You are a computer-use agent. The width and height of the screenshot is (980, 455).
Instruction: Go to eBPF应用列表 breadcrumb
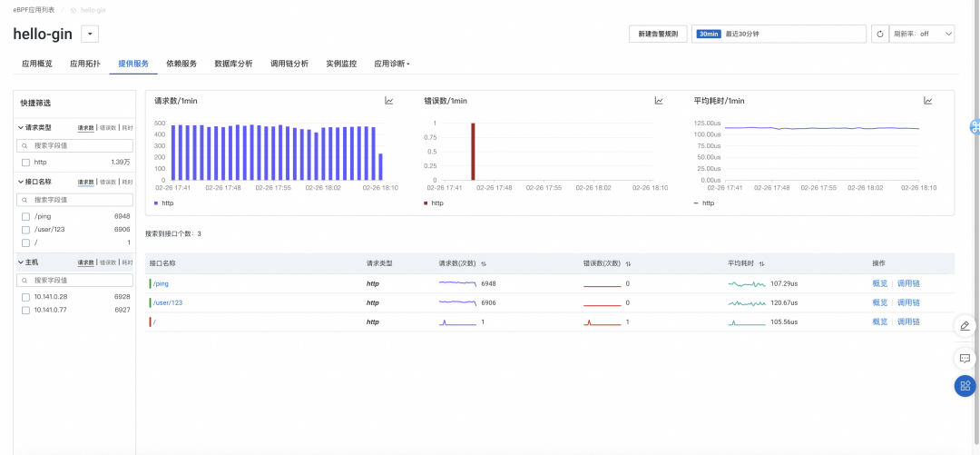[34, 10]
